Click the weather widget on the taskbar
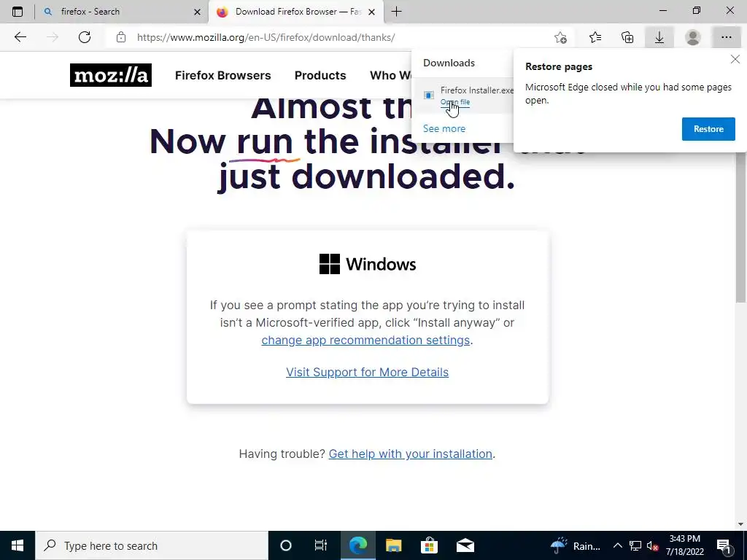 pos(576,545)
